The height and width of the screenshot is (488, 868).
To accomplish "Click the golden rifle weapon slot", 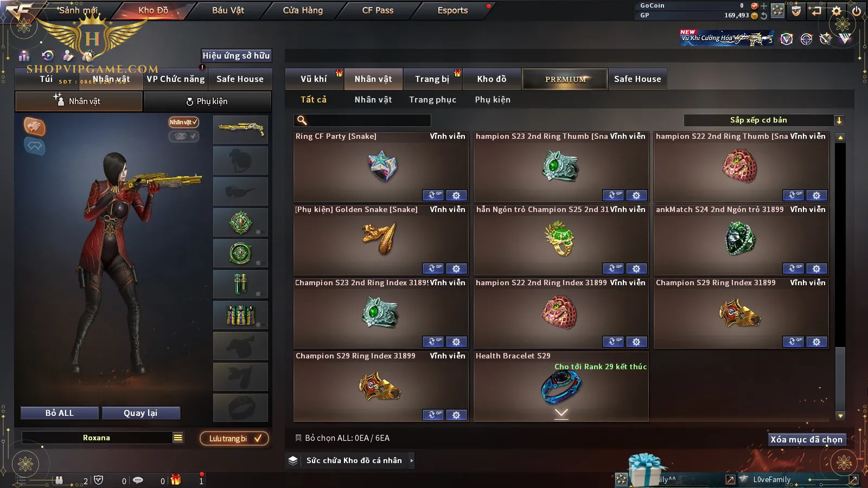I will [240, 130].
